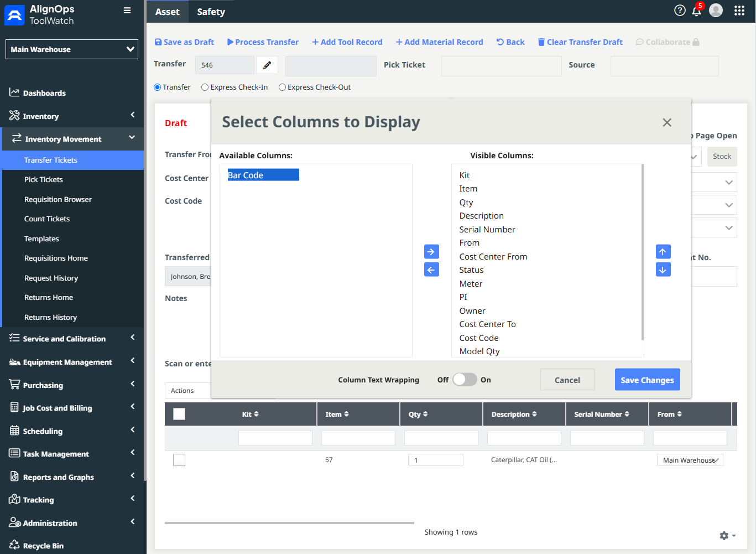This screenshot has width=756, height=554.
Task: Open Transfer Tickets in sidebar
Action: click(73, 160)
